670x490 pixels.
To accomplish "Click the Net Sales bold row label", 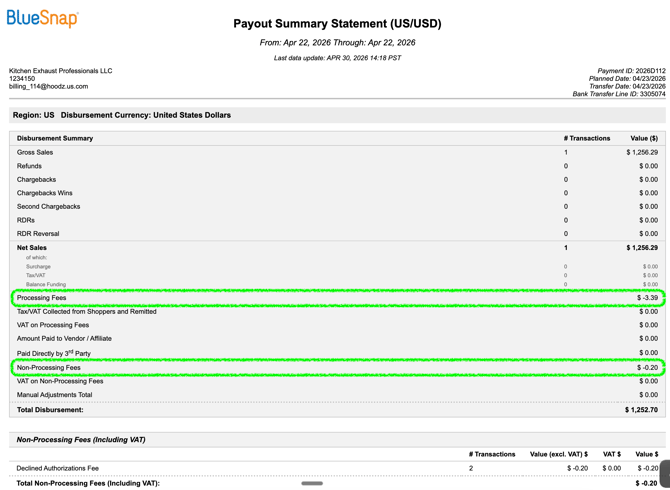I will click(x=32, y=248).
